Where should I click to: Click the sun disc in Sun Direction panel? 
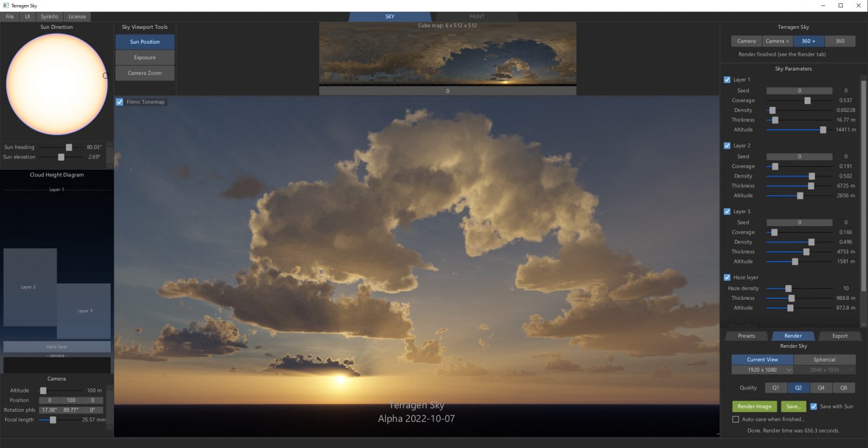[57, 84]
